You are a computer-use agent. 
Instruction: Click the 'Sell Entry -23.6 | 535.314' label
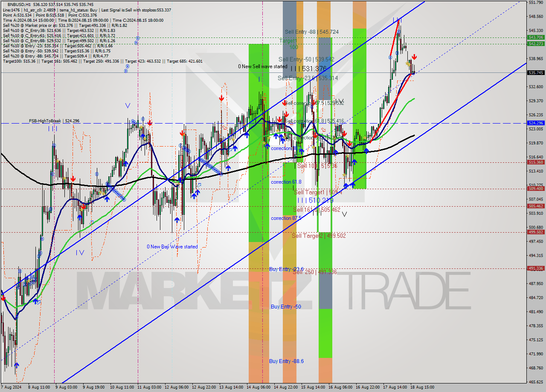pos(308,78)
